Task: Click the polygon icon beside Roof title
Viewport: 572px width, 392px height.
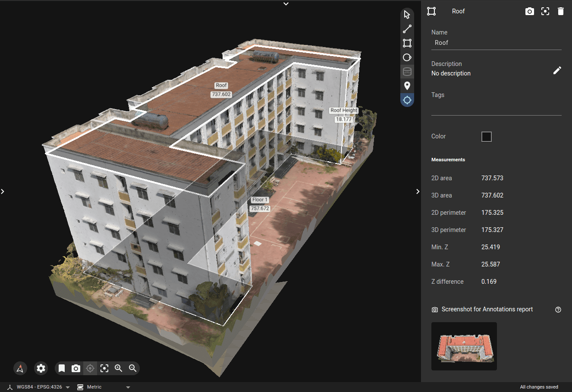Action: click(431, 11)
